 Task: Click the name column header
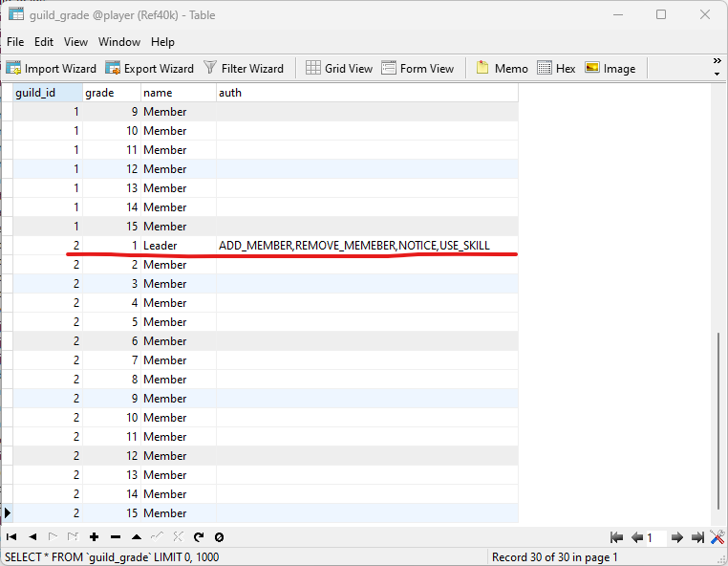coord(179,93)
